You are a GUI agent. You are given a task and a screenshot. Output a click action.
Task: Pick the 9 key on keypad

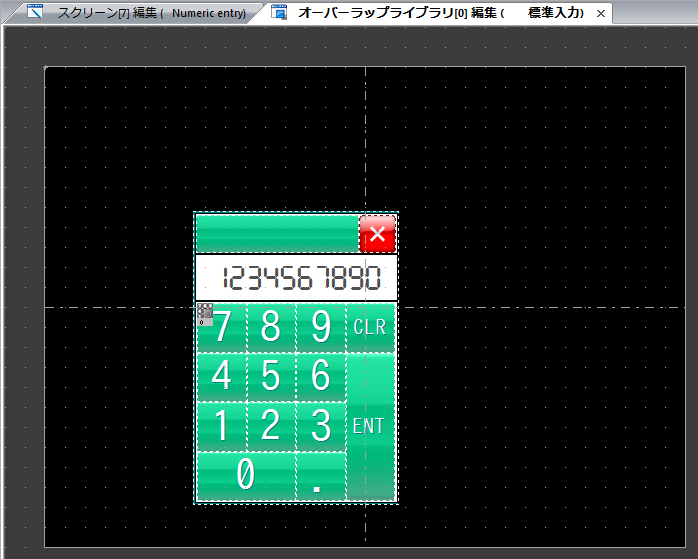click(321, 327)
